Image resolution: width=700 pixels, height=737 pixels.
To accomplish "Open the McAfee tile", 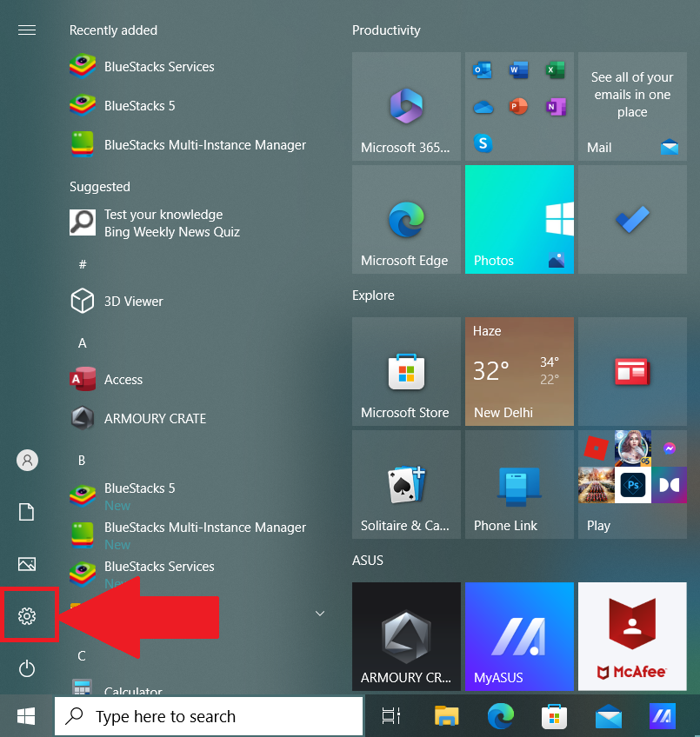I will click(632, 636).
